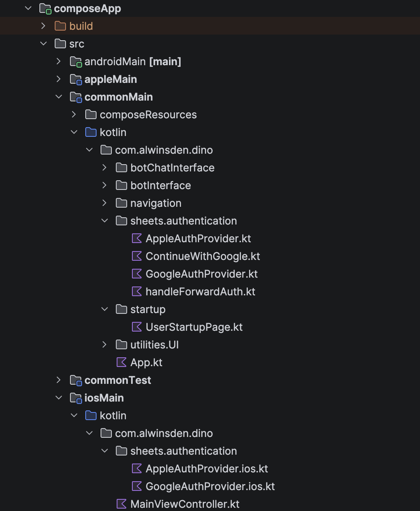Collapse the src directory

click(43, 43)
